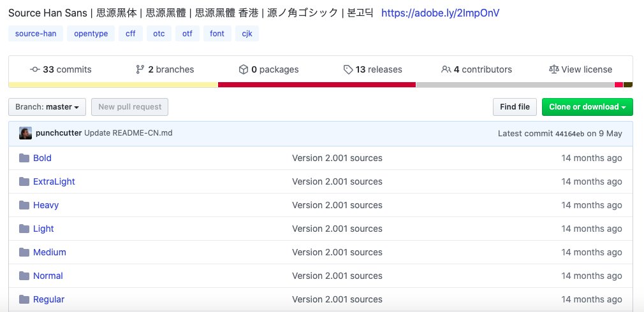Select the font topic tag
644x312 pixels.
[217, 34]
